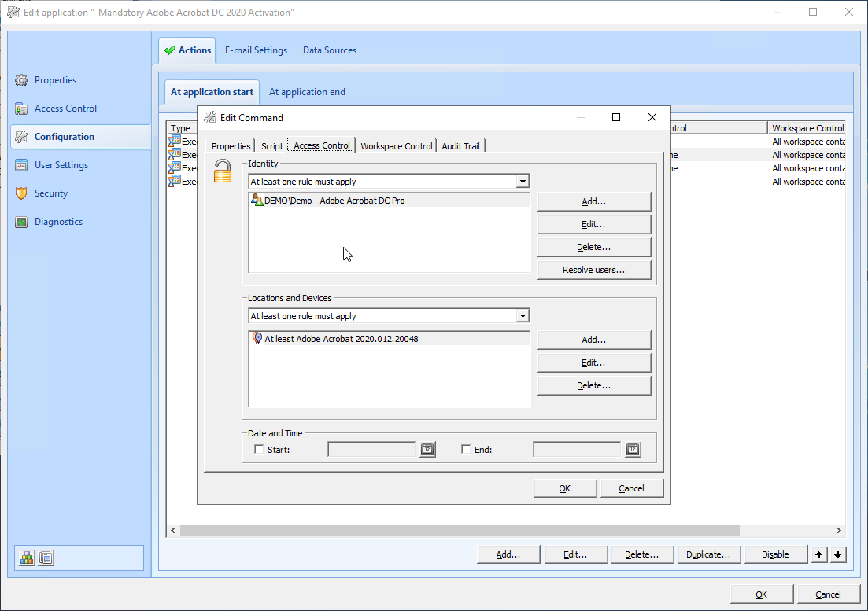Enable the Start date checkbox
The width and height of the screenshot is (868, 611).
coord(260,450)
